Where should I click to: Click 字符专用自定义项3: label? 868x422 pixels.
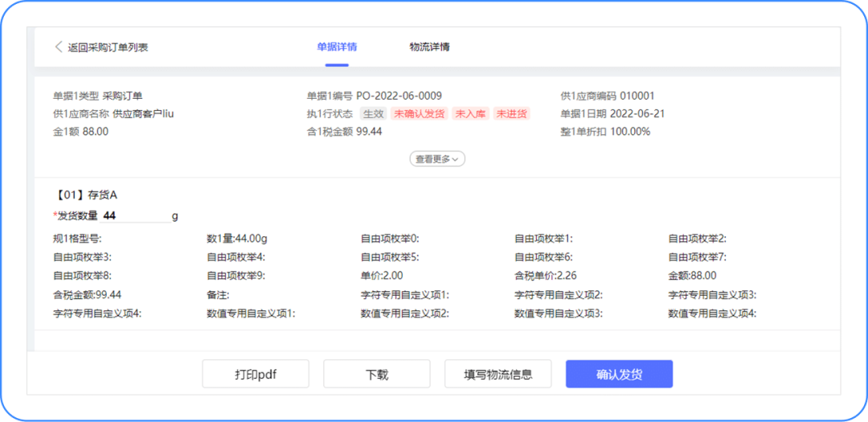click(x=712, y=294)
